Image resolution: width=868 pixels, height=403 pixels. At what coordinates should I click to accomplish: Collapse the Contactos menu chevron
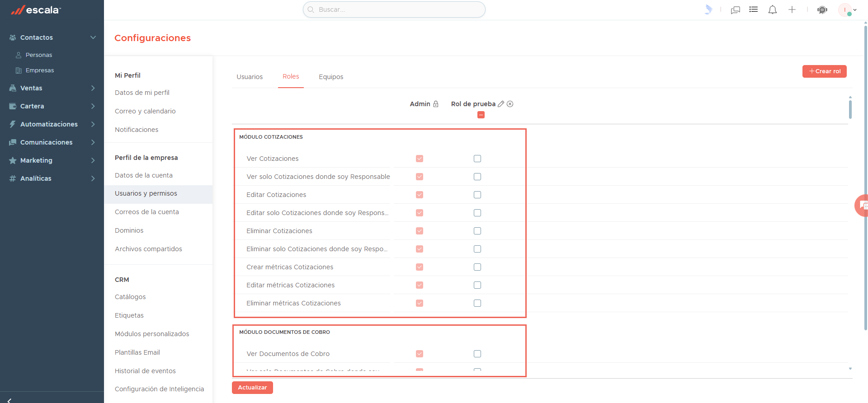(x=93, y=37)
